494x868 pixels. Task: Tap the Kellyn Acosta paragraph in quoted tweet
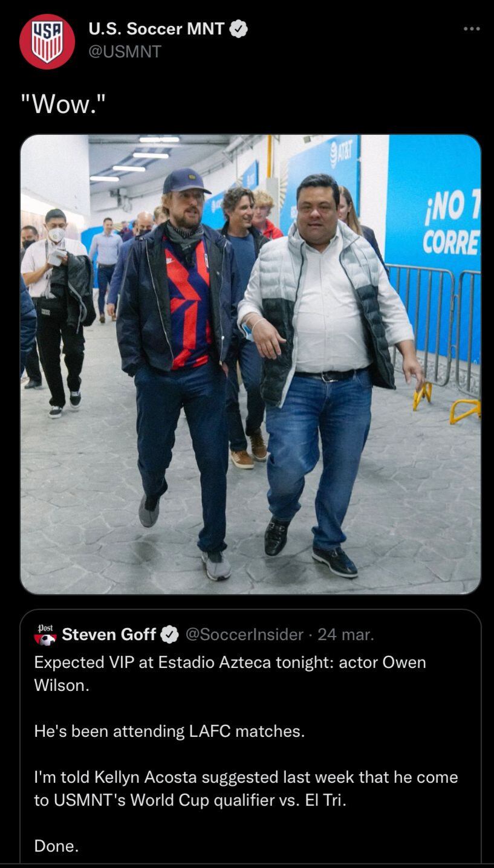pos(246,789)
